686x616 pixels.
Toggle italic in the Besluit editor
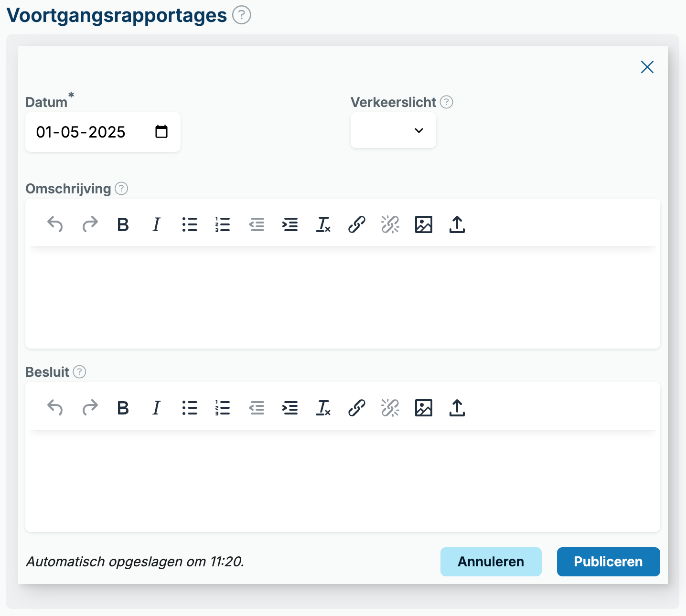pos(156,407)
